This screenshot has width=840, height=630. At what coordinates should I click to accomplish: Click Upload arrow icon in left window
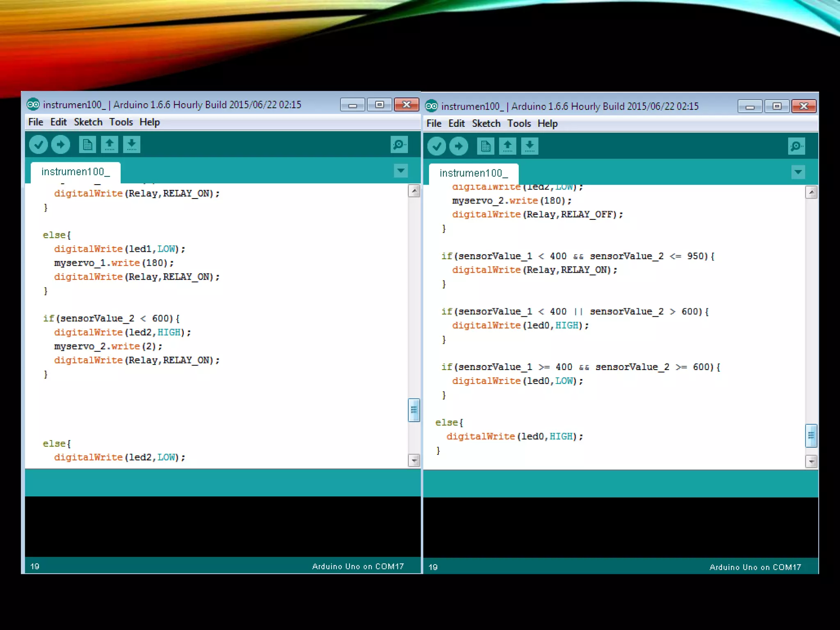61,145
